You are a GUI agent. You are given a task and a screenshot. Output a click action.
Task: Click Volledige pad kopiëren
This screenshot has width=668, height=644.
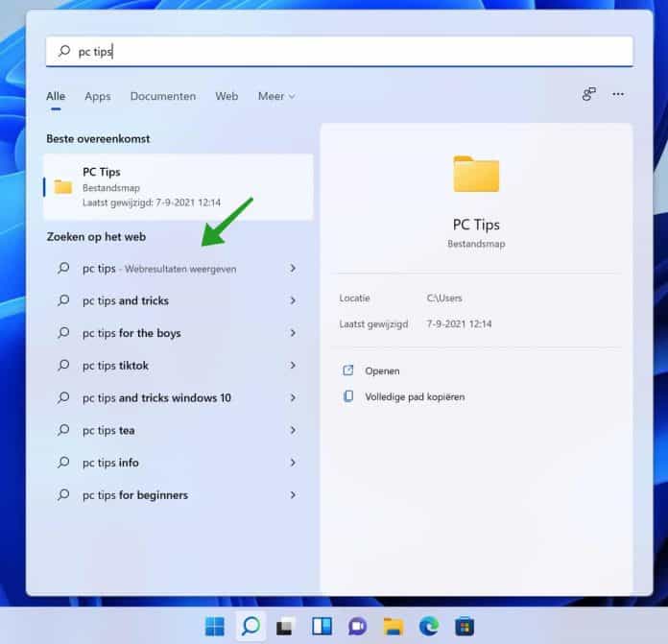point(415,397)
